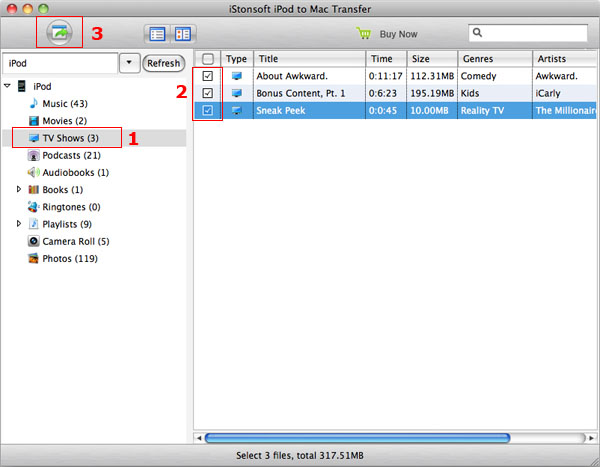This screenshot has width=600, height=467.
Task: Select Photos (119) in the sidebar
Action: 70,259
